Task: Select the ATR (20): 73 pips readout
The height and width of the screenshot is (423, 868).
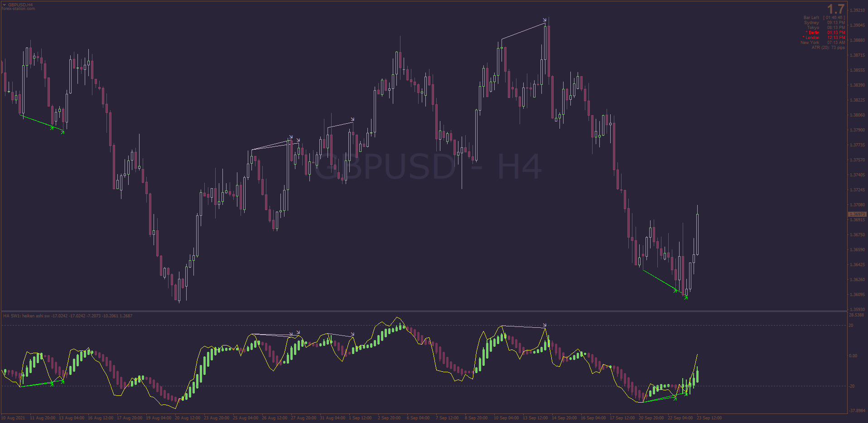Action: point(828,48)
